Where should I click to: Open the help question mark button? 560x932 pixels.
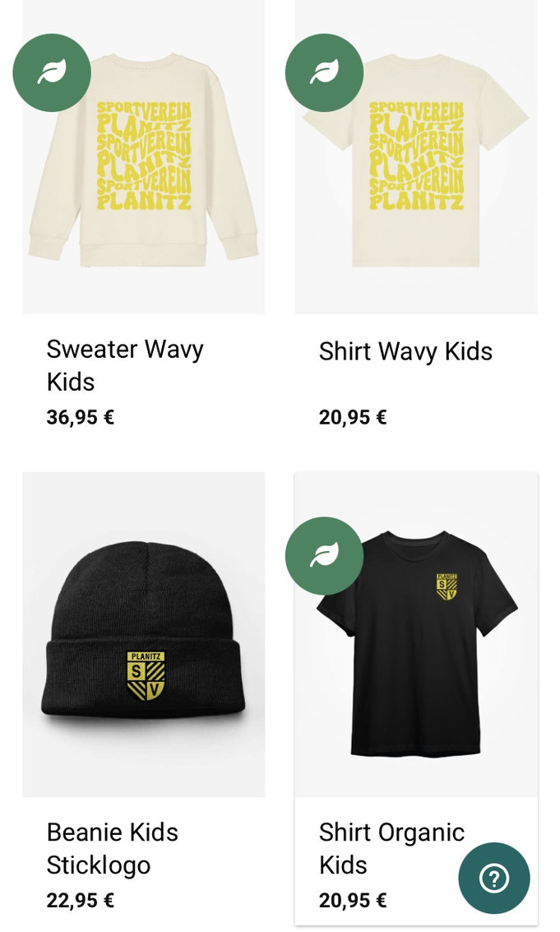493,878
